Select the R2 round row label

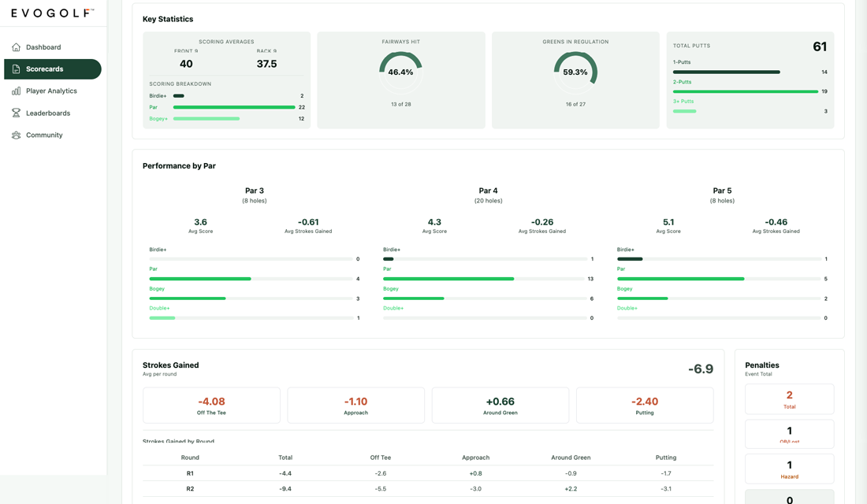(x=190, y=489)
